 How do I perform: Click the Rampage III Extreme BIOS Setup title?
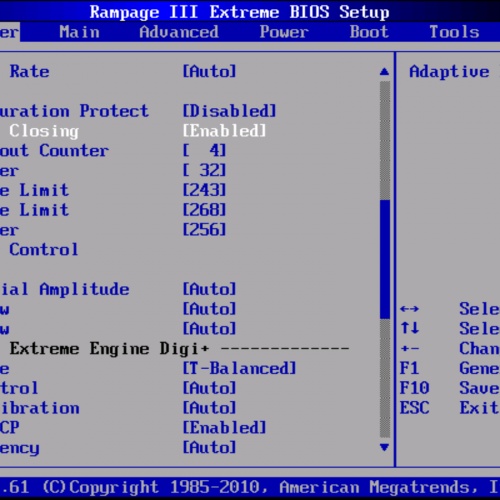[239, 13]
